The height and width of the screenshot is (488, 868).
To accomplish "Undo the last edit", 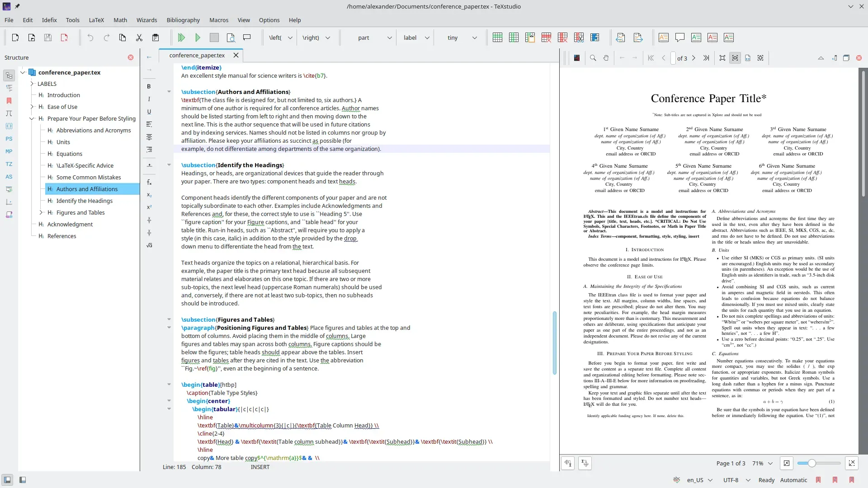I will [x=90, y=38].
